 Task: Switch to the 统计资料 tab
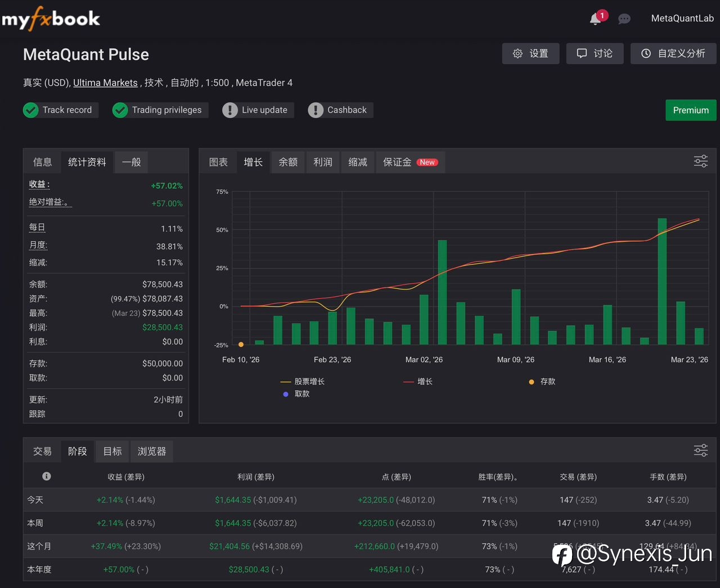87,162
